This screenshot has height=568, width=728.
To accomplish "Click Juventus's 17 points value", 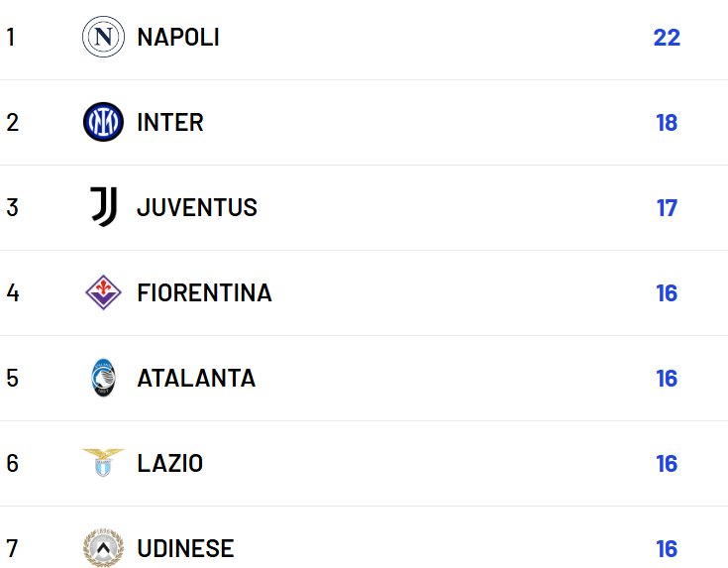I will pyautogui.click(x=667, y=208).
